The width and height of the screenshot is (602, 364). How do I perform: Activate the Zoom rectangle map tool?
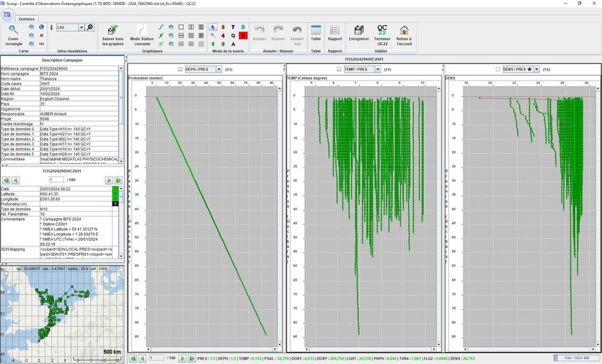point(14,36)
